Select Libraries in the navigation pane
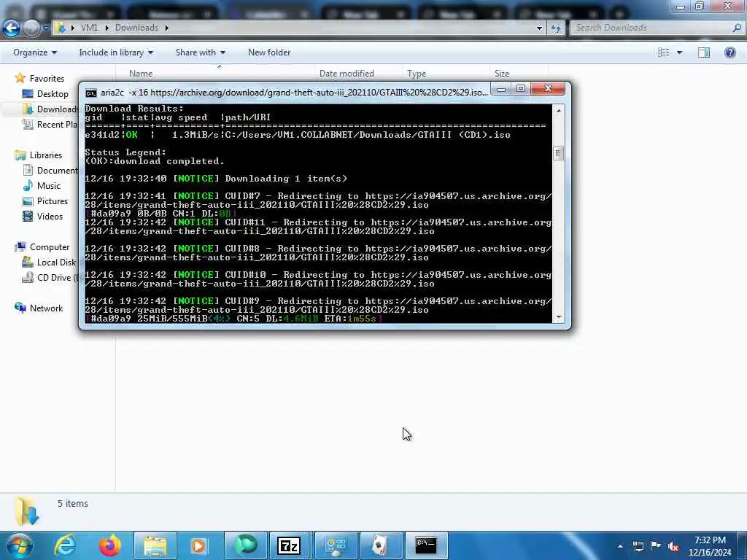 coord(39,155)
